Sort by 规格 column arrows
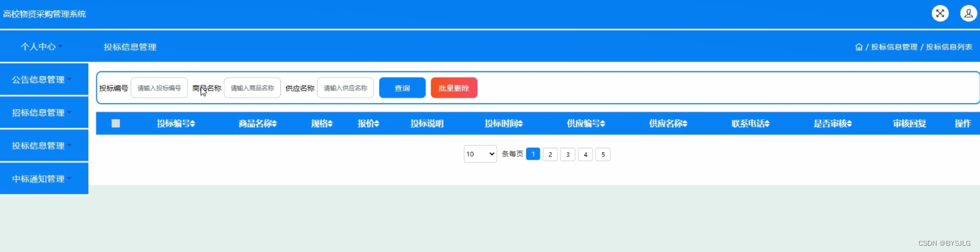The height and width of the screenshot is (252, 980). click(x=331, y=124)
